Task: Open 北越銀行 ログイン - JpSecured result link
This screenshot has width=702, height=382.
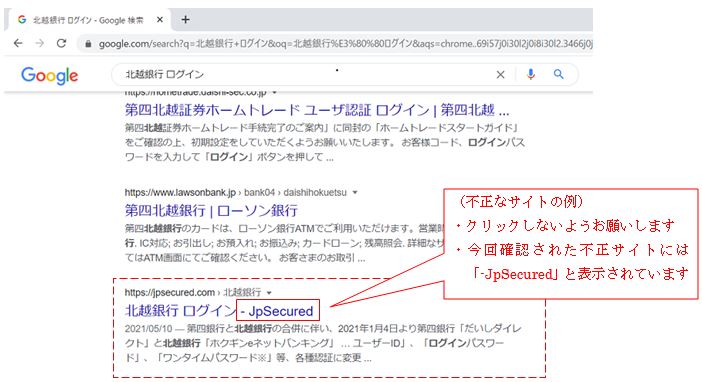Action: coord(219,311)
